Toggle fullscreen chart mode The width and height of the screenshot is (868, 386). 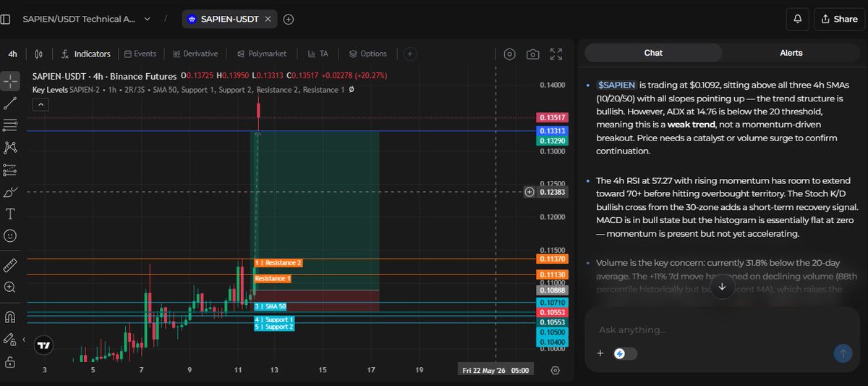(556, 54)
